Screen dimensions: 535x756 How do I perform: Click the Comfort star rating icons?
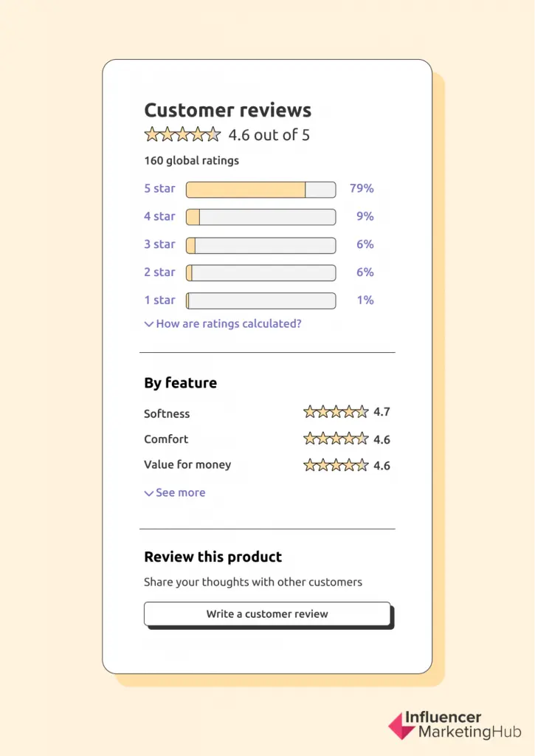(x=336, y=439)
